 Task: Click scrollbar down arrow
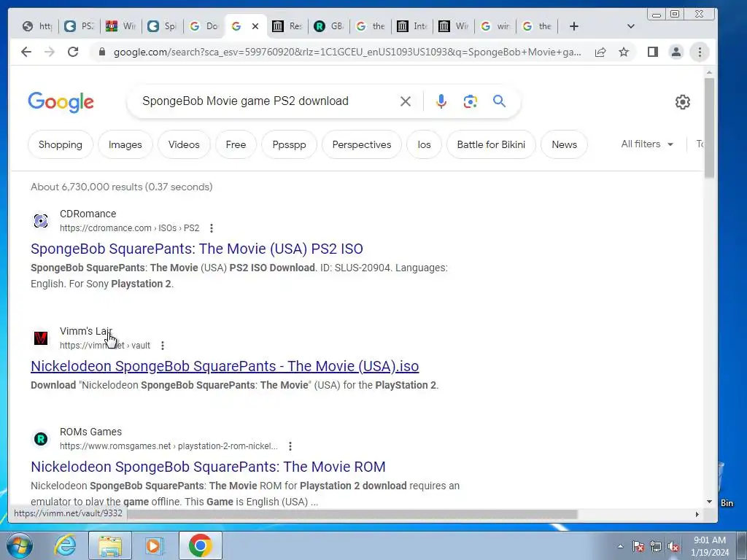[x=709, y=502]
